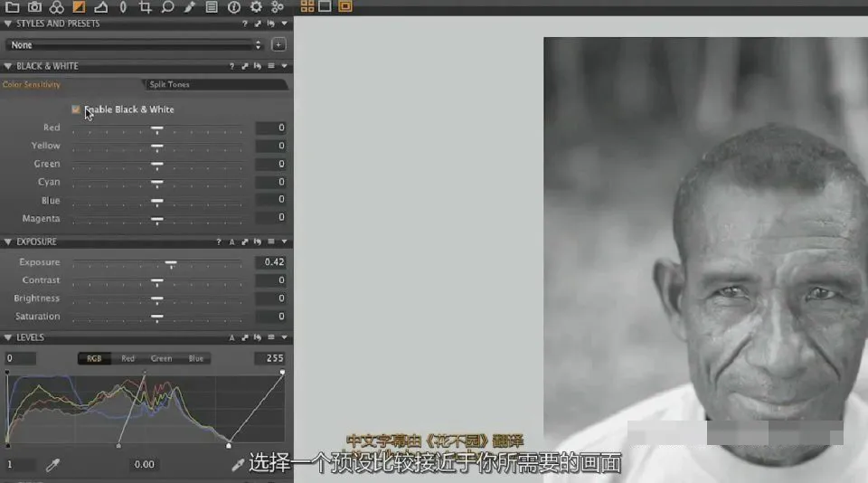The image size is (868, 483).
Task: Adjust the Contrast slider
Action: [x=157, y=281]
